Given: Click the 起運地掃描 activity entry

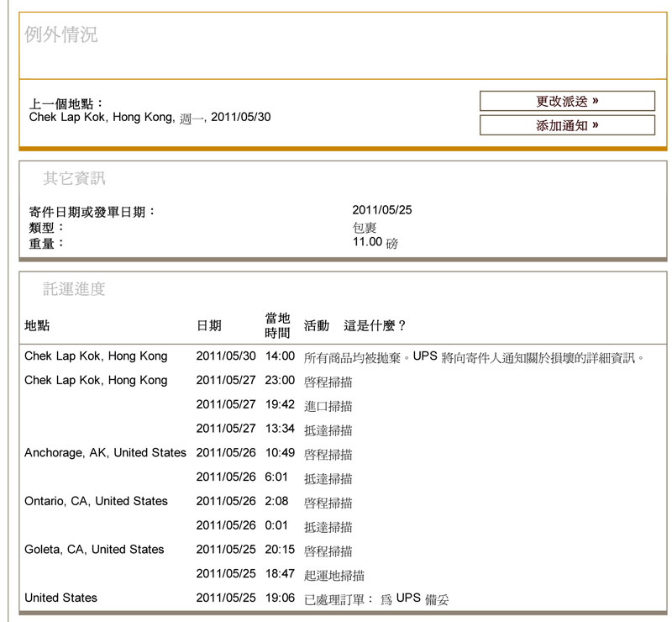Looking at the screenshot, I should point(333,575).
